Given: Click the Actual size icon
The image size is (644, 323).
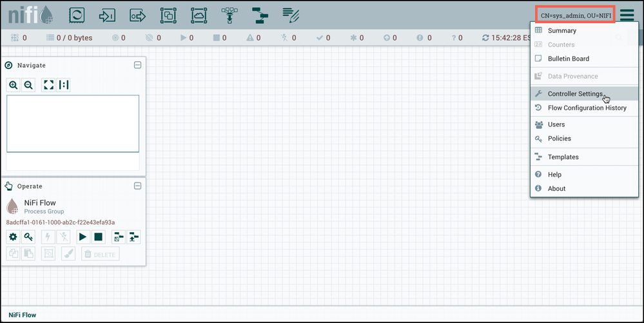Looking at the screenshot, I should 63,85.
